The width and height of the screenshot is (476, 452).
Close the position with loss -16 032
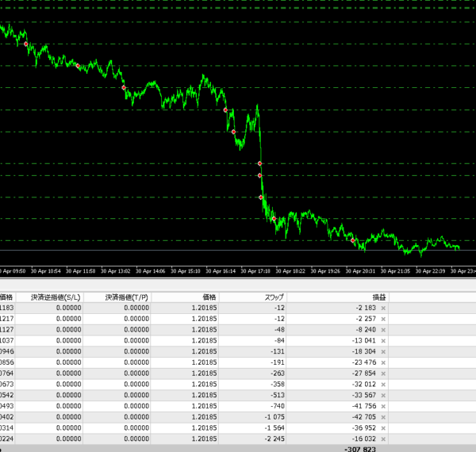383,439
